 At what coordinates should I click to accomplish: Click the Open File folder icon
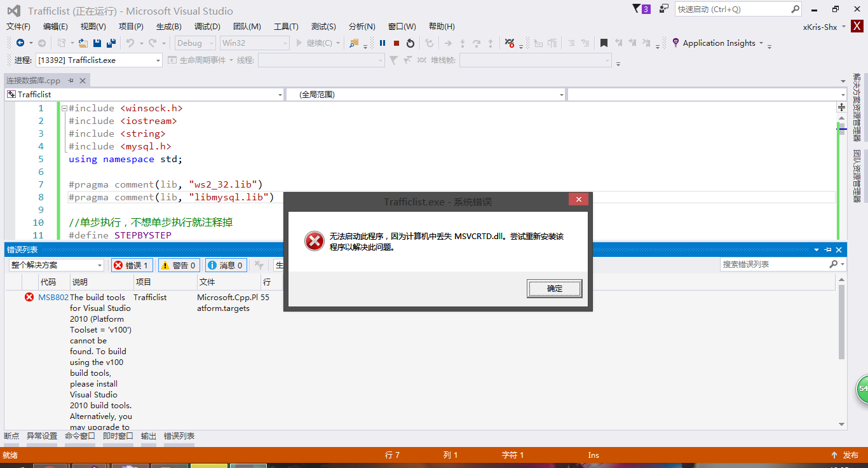(x=83, y=43)
